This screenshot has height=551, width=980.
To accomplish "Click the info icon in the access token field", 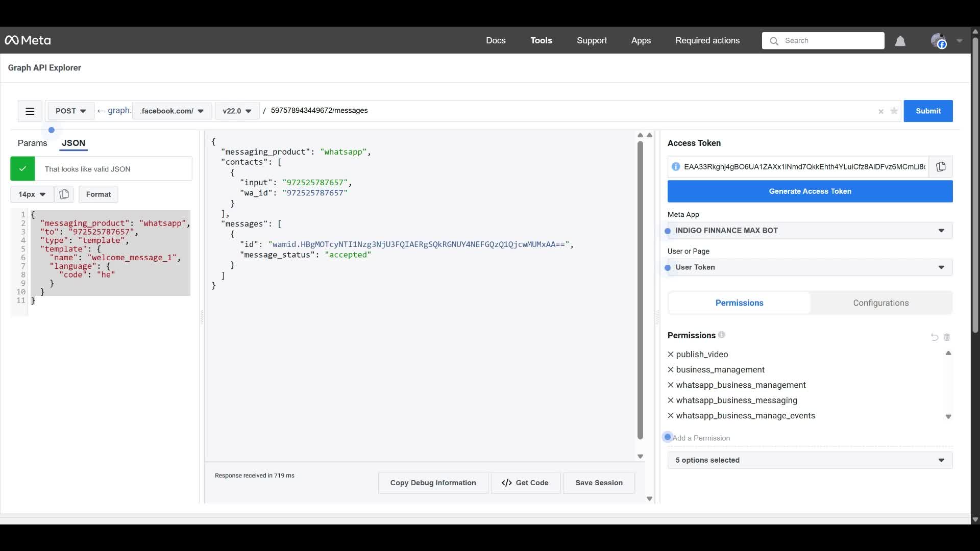I will click(676, 167).
